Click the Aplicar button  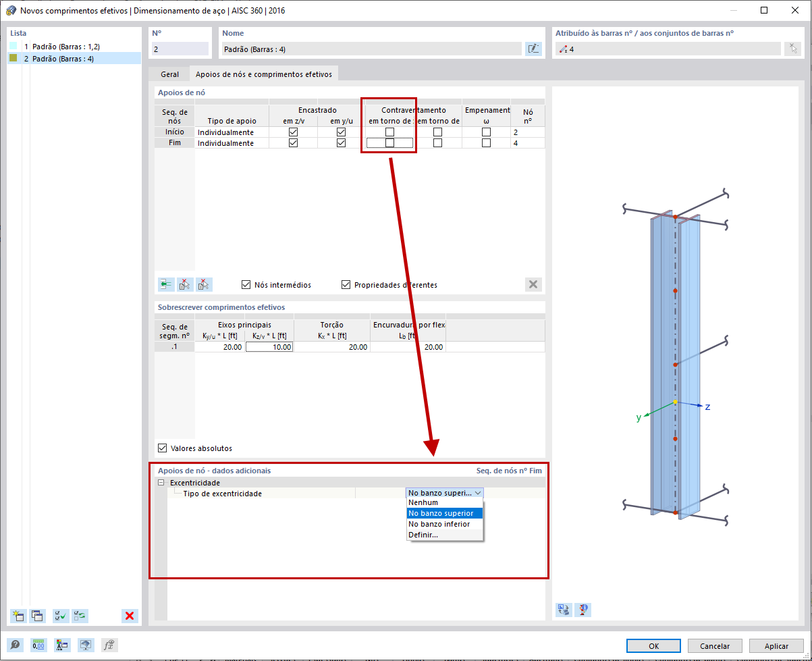tap(776, 645)
